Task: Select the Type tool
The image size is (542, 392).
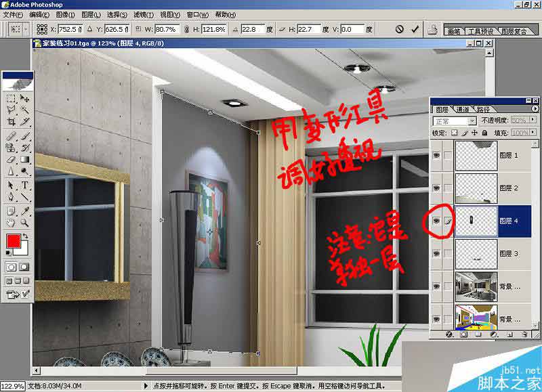Action: (x=24, y=186)
